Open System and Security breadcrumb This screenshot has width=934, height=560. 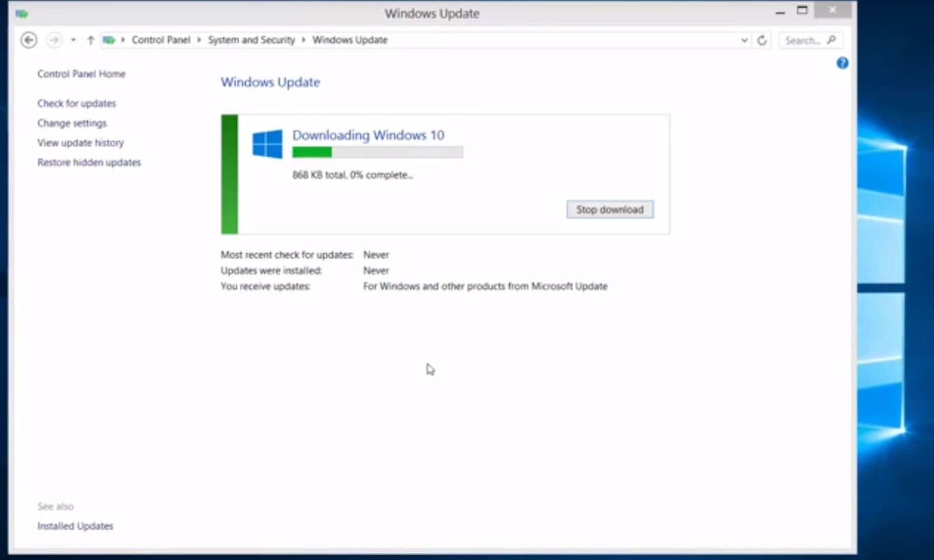tap(252, 40)
